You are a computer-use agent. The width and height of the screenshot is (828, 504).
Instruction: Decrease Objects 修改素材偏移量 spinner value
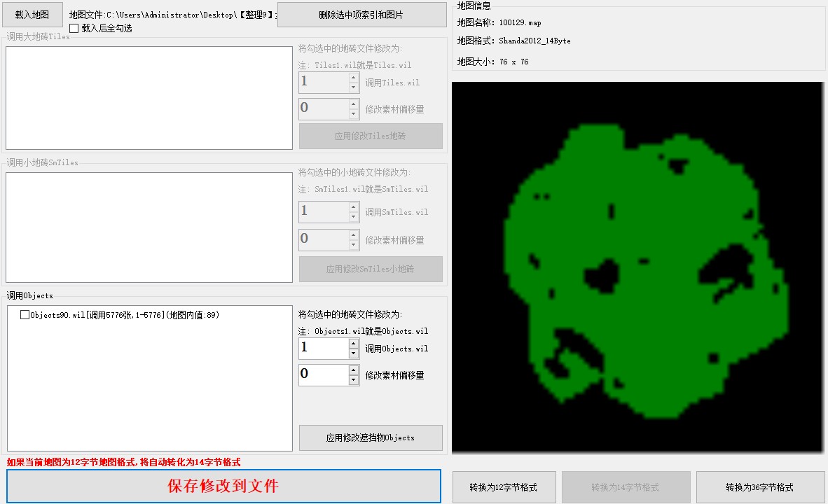click(x=354, y=380)
